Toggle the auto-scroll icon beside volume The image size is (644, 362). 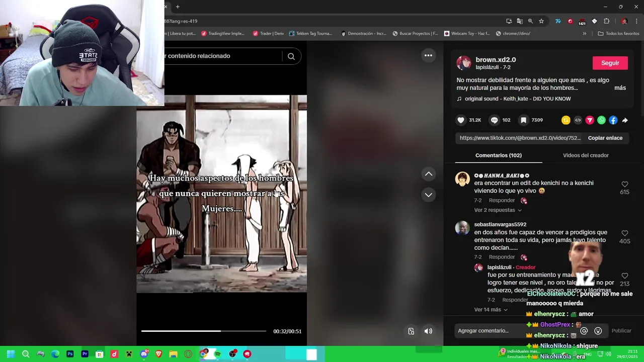pos(411,331)
